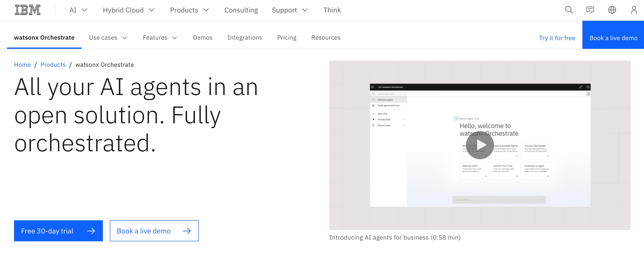Open the search magnifier icon
This screenshot has width=644, height=254.
(569, 10)
